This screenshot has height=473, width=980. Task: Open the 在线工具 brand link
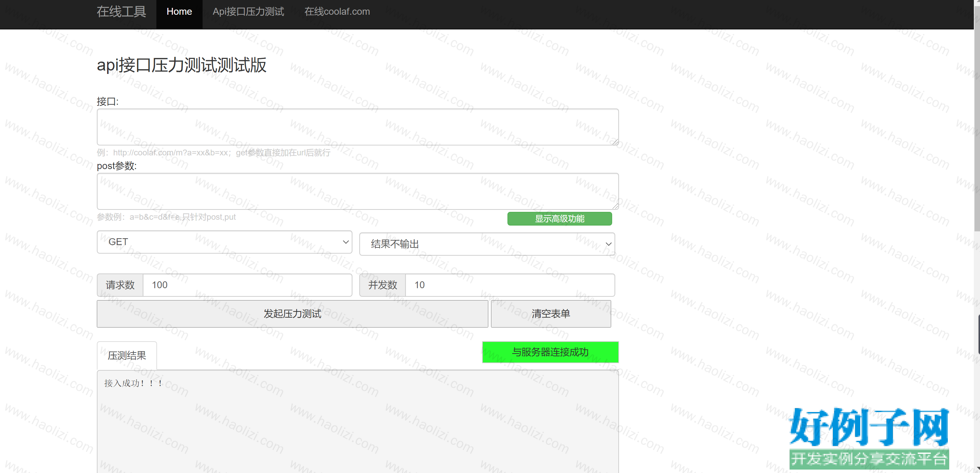(x=121, y=11)
